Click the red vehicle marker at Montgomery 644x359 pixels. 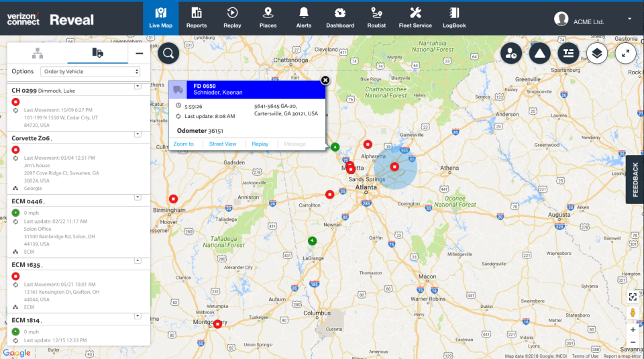(217, 324)
